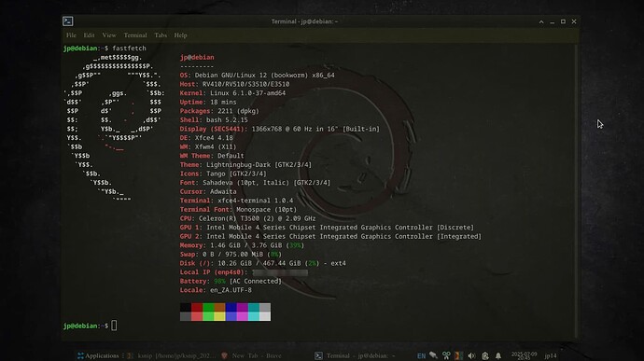Click the 'DE: Xfce4 4.18' line

pos(206,138)
